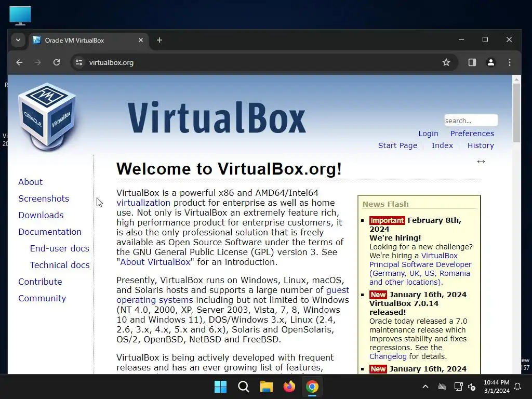Click the "We're hiring!" news headline
532x399 pixels.
pos(395,238)
